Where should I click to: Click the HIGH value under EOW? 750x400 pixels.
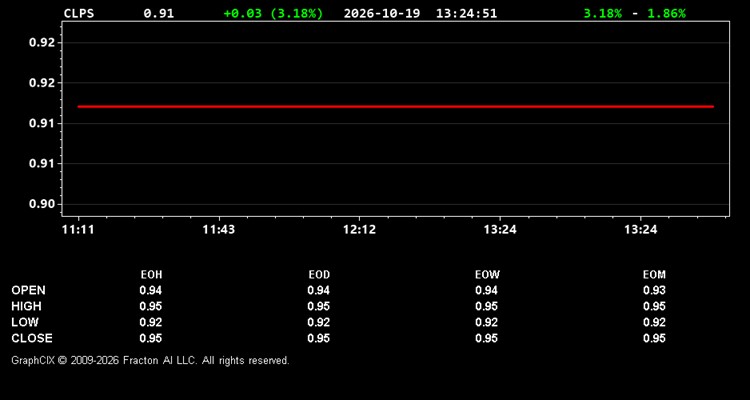click(x=486, y=306)
